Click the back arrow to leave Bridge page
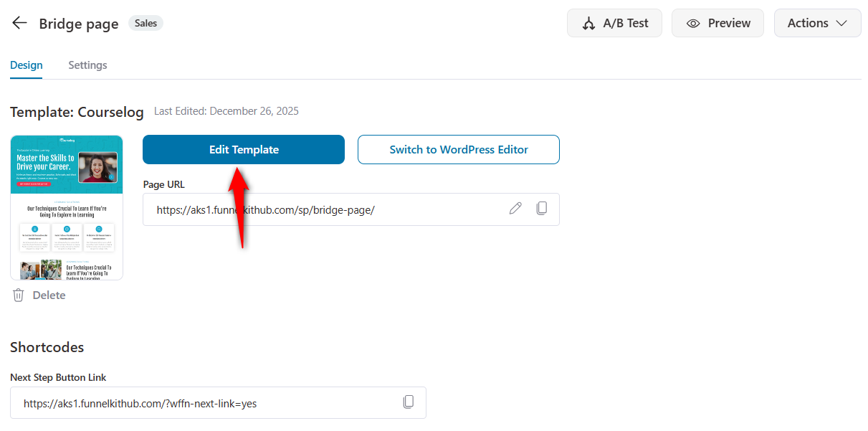868x431 pixels. click(19, 22)
